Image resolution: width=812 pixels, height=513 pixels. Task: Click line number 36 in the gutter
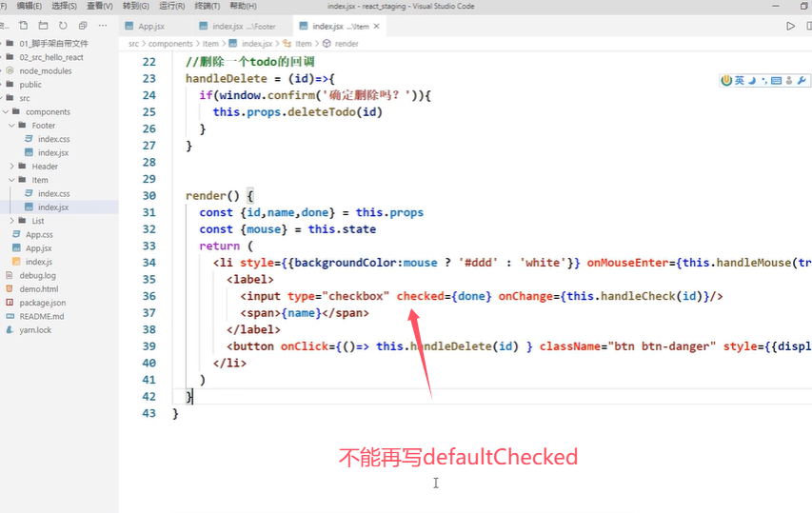coord(149,296)
